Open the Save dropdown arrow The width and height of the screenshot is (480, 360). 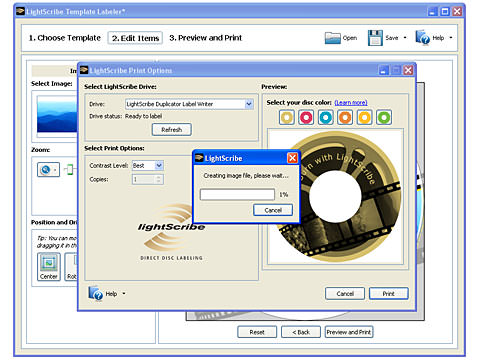(405, 38)
